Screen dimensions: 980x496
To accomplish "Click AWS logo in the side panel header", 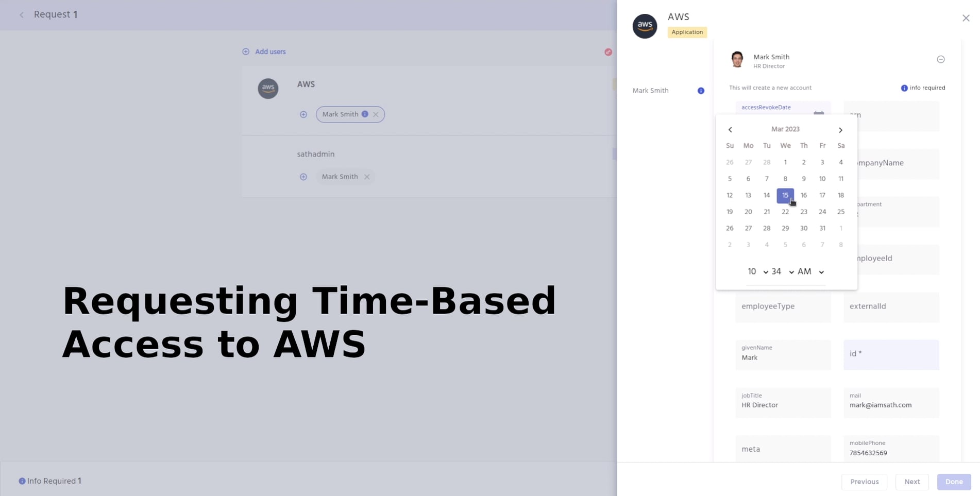I will (x=645, y=26).
